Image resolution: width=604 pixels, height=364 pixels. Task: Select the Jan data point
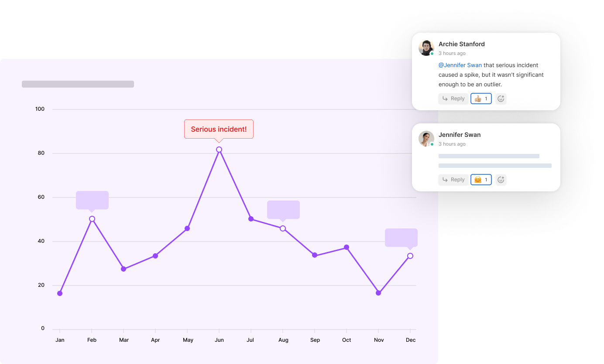pyautogui.click(x=60, y=293)
